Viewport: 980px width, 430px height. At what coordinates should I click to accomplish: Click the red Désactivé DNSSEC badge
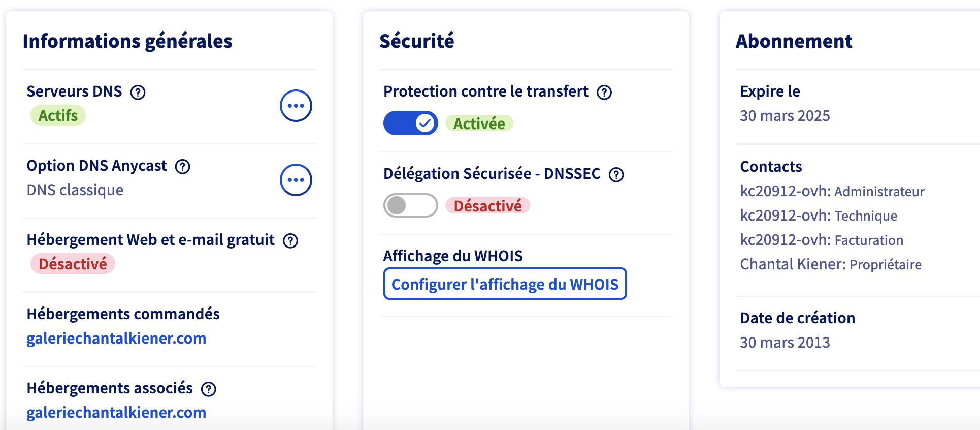pyautogui.click(x=487, y=206)
